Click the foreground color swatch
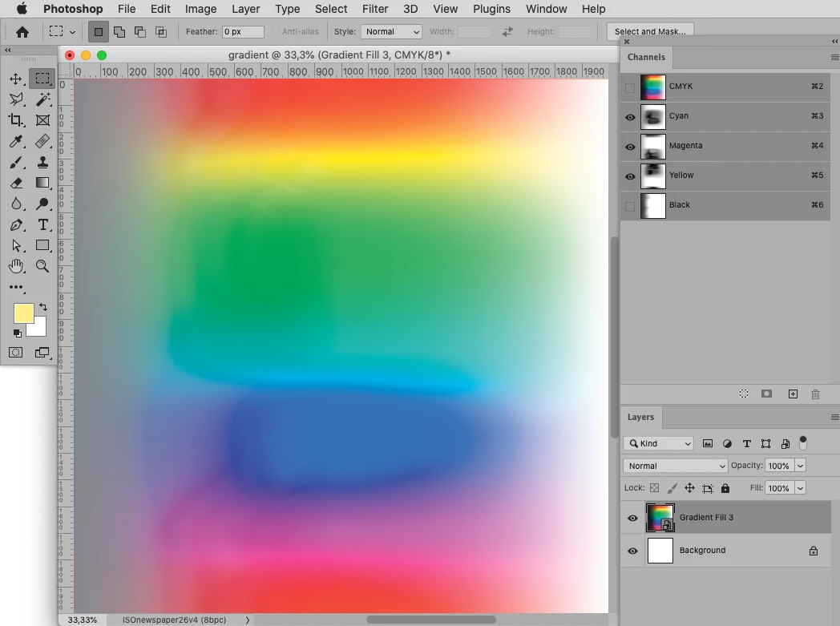Image resolution: width=840 pixels, height=626 pixels. click(x=23, y=313)
